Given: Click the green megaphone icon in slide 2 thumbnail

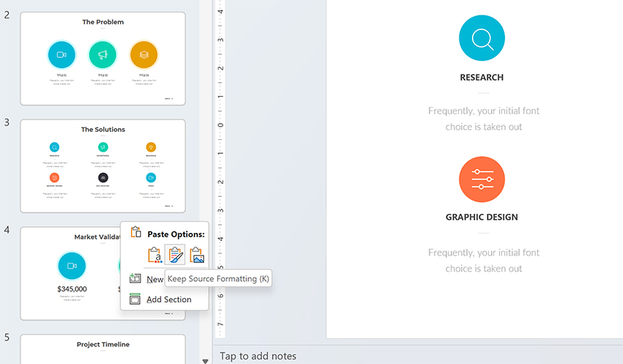Looking at the screenshot, I should [x=103, y=55].
